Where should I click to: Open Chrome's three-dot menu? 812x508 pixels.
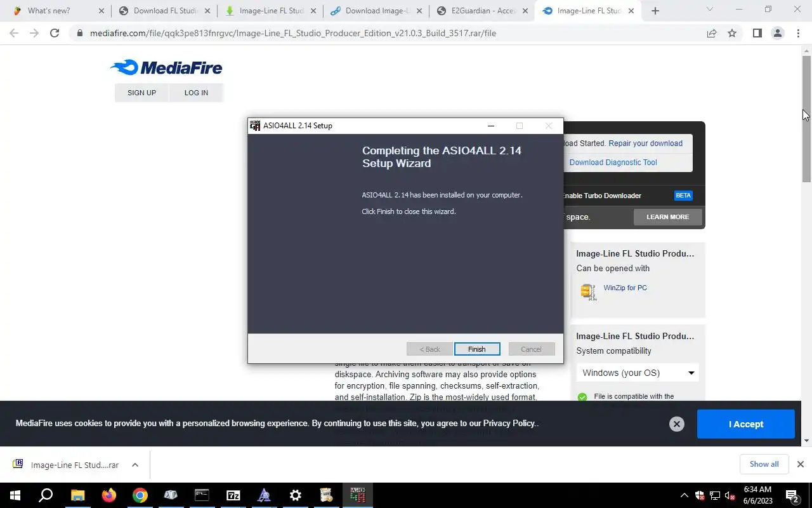tap(798, 33)
